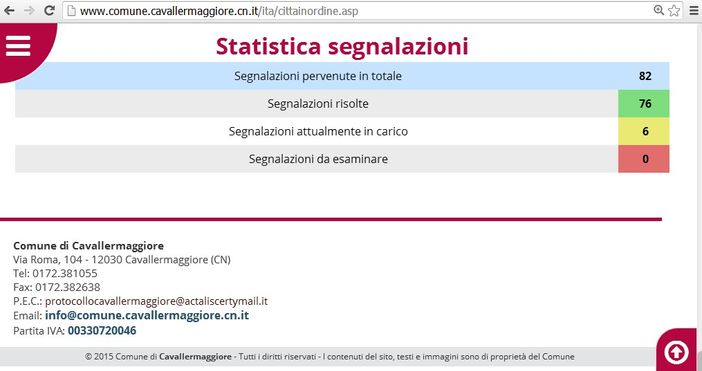Click the total count value 82
This screenshot has height=371, width=702.
coord(645,76)
